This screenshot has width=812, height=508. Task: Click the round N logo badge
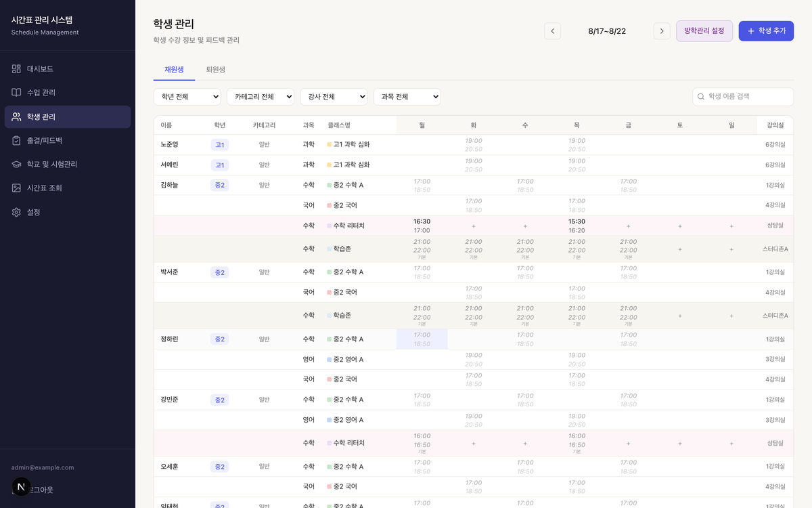pos(22,486)
